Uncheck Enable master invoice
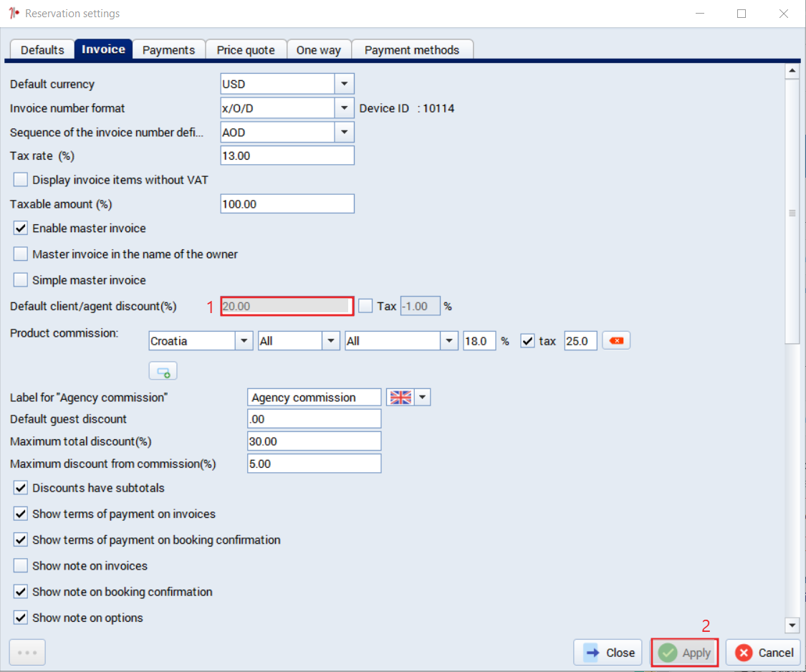 pyautogui.click(x=21, y=228)
